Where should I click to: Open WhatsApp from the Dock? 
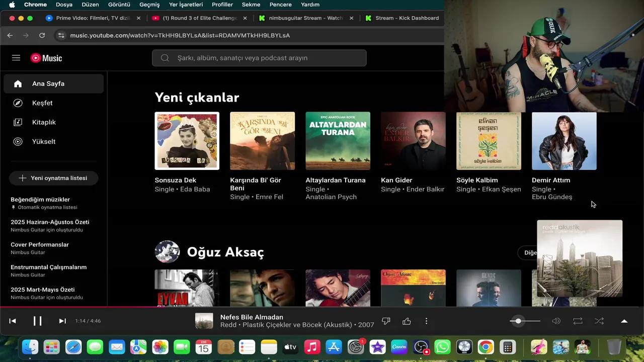pos(442,347)
